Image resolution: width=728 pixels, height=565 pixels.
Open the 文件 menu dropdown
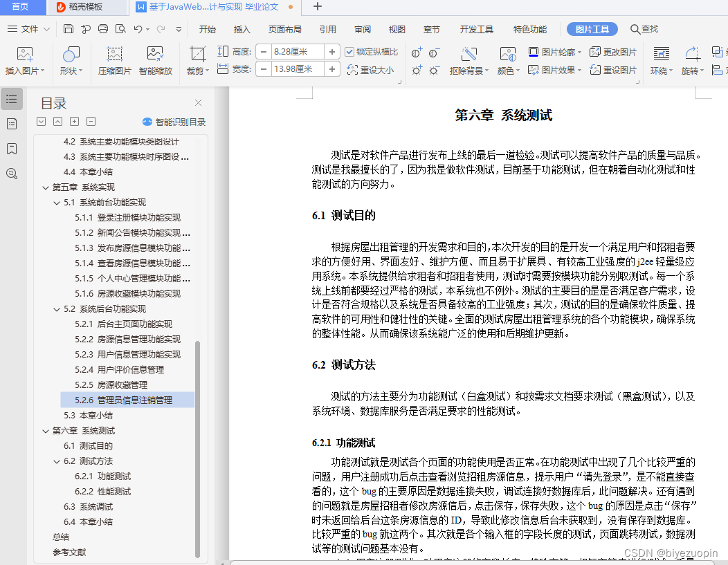pos(29,29)
